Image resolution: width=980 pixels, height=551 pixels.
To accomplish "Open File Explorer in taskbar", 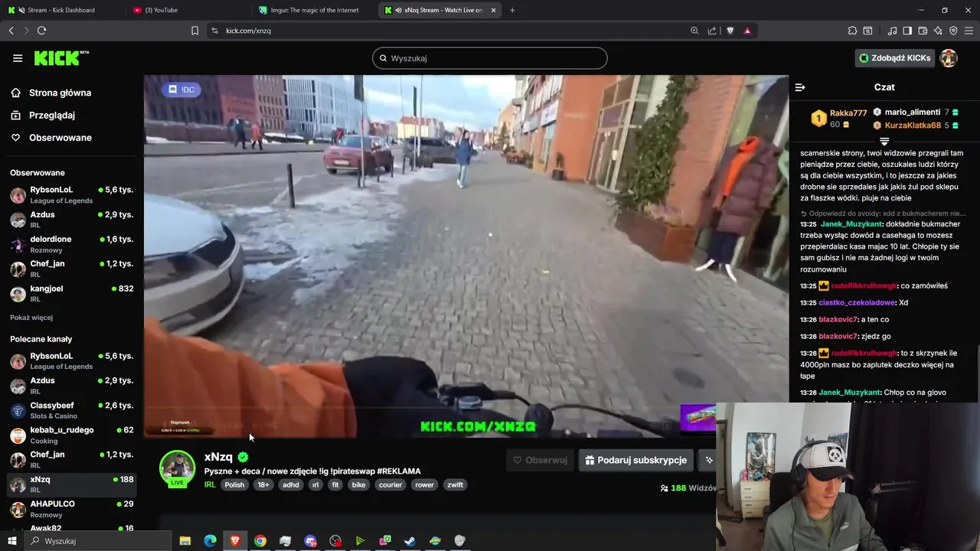I will [x=185, y=541].
